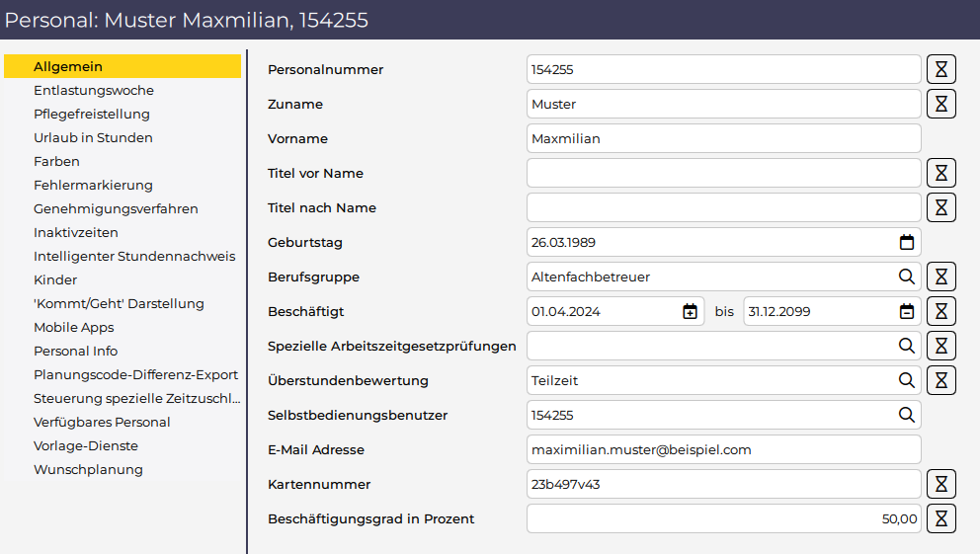The width and height of the screenshot is (980, 554).
Task: Go to Genehmigungsverfahren in the sidebar
Action: click(x=116, y=208)
